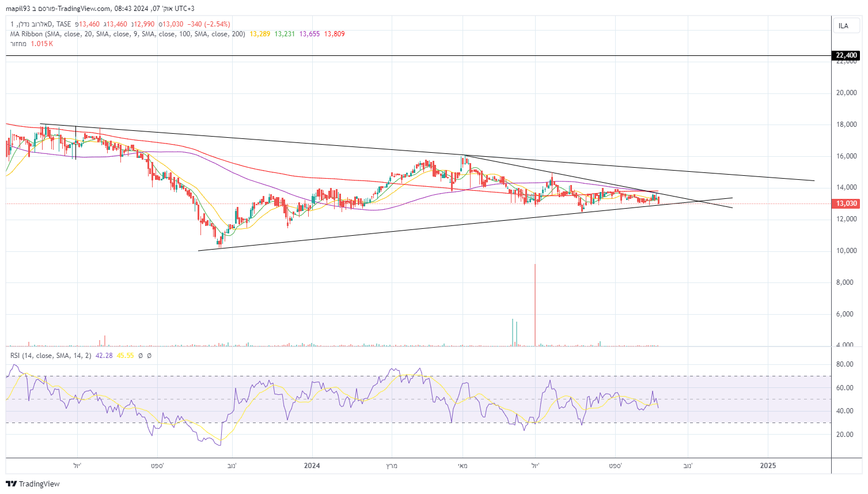This screenshot has height=494, width=868.
Task: Click the 80.00 RSI axis label
Action: pos(846,364)
